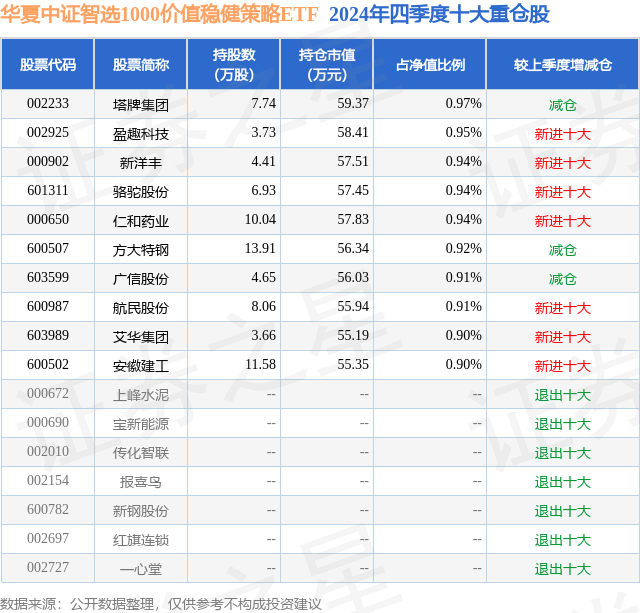Select the 持股数(万股) column header
The height and width of the screenshot is (613, 640).
(234, 64)
